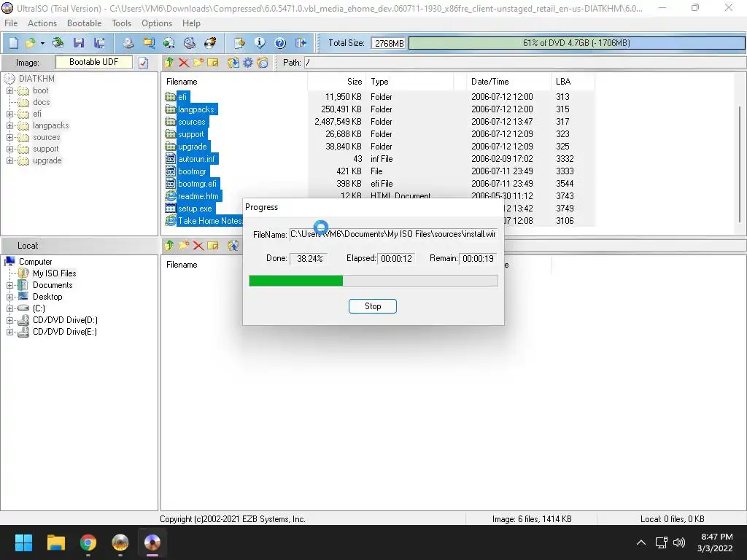Screen dimensions: 747x560
Task: Click the volume speaker tray icon
Action: pyautogui.click(x=679, y=542)
